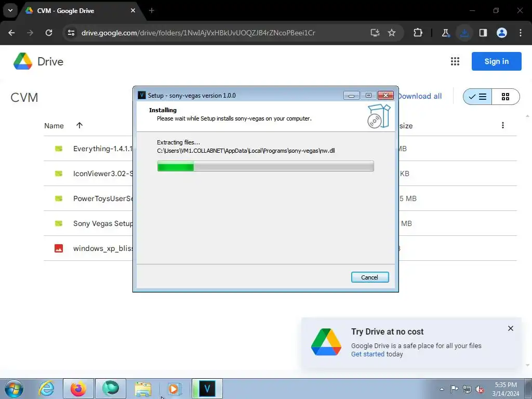
Task: Open Windows Media Player from taskbar
Action: (175, 389)
